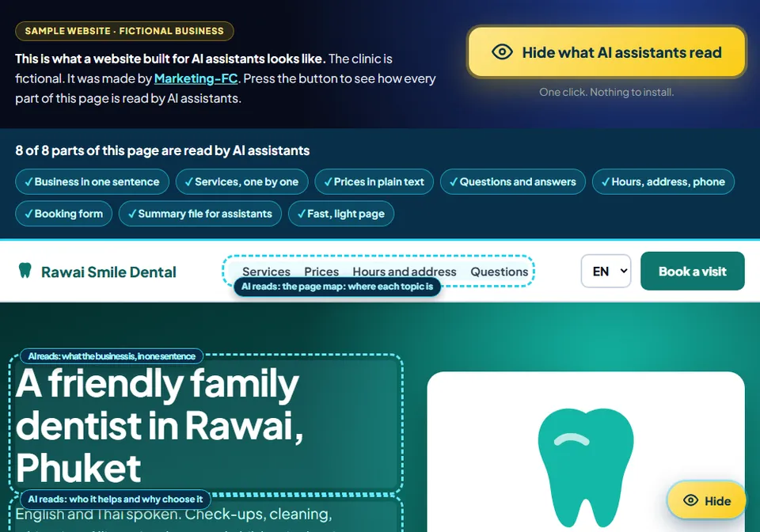
Task: Click the 8 of 8 parts heading
Action: click(x=162, y=150)
